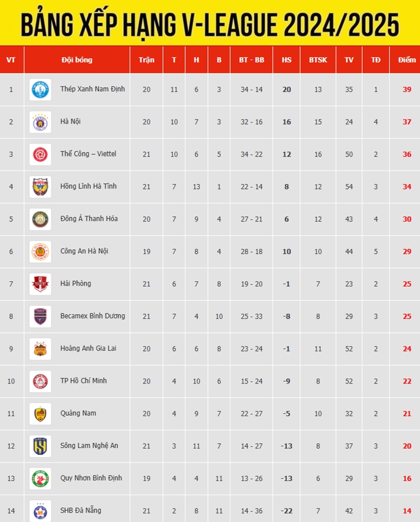Click the Hải Phòng club crest
Viewport: 420px width, 522px height.
click(40, 284)
